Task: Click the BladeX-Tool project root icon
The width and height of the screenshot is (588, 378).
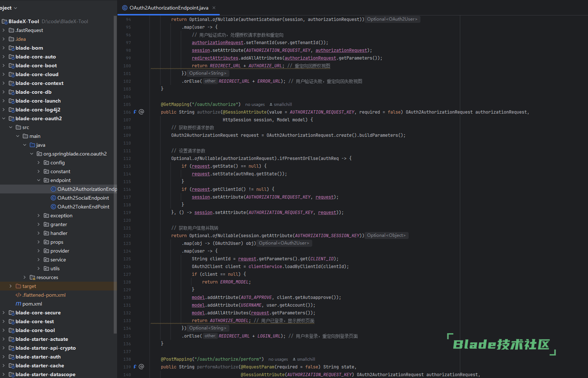Action: 4,21
